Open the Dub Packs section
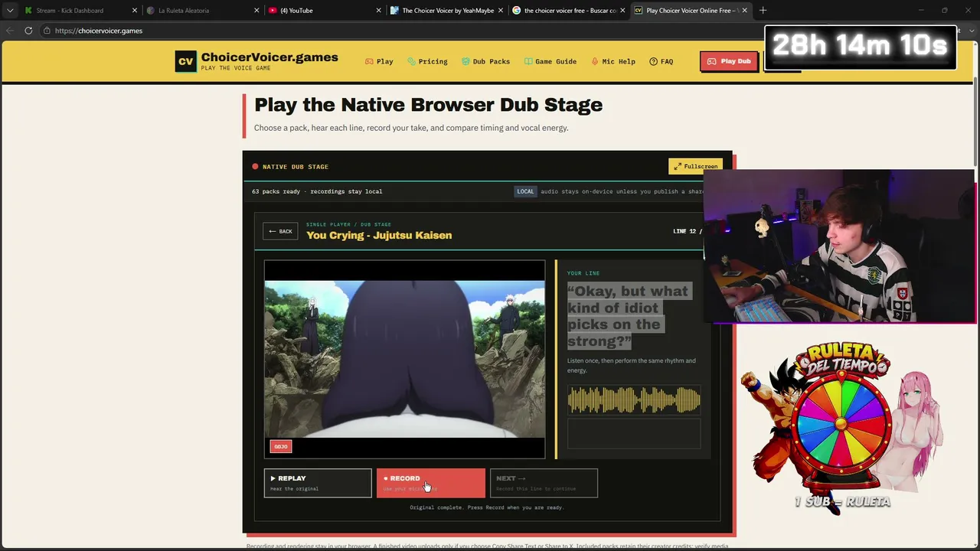The image size is (980, 551). [486, 61]
